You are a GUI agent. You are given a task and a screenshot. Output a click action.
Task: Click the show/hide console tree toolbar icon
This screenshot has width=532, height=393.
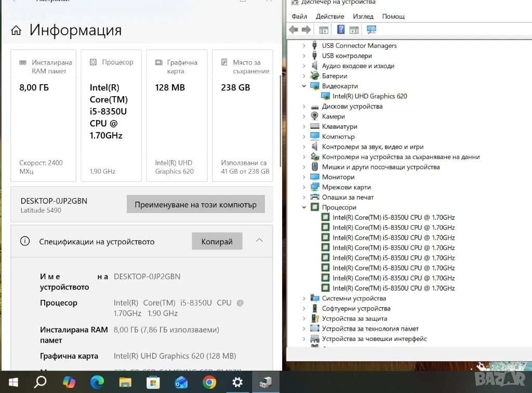(324, 30)
